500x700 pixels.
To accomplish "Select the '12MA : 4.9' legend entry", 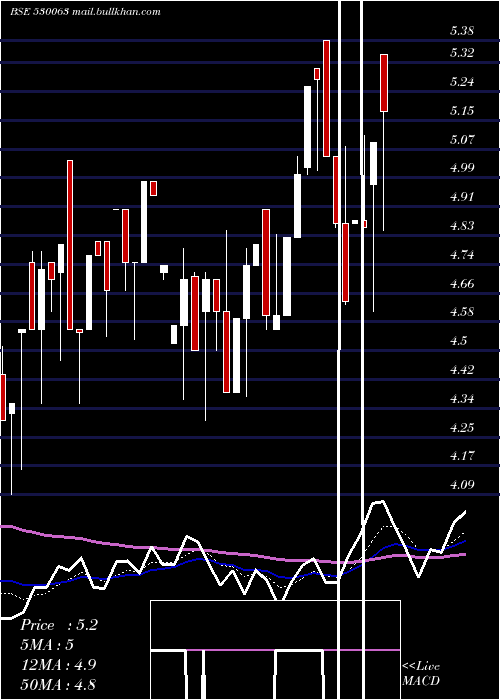I will pos(58,665).
